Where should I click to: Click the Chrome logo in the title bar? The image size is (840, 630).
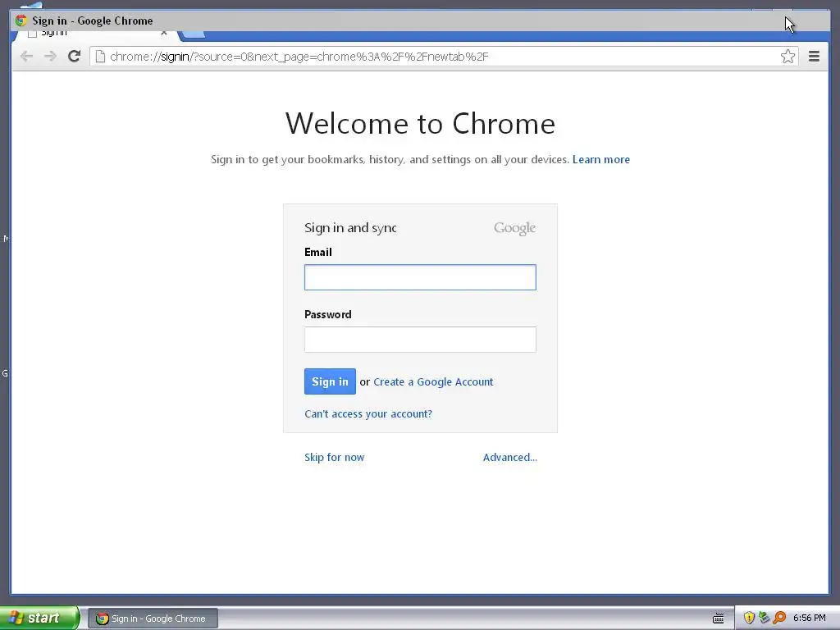pyautogui.click(x=21, y=21)
